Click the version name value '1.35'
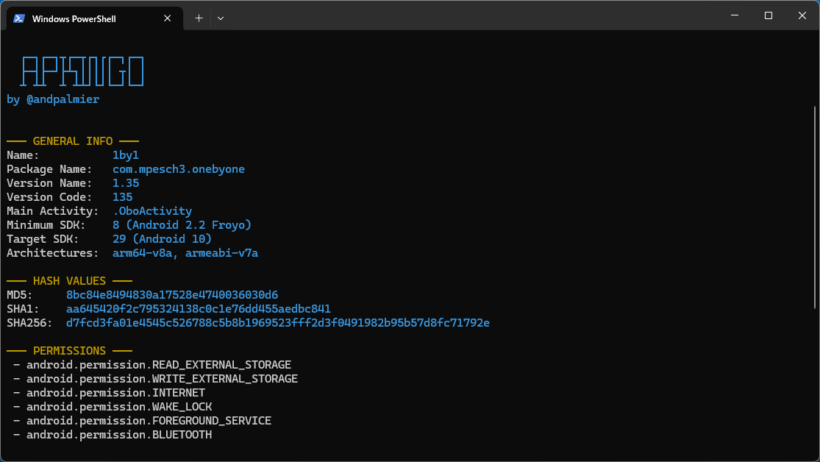This screenshot has height=462, width=820. 126,183
